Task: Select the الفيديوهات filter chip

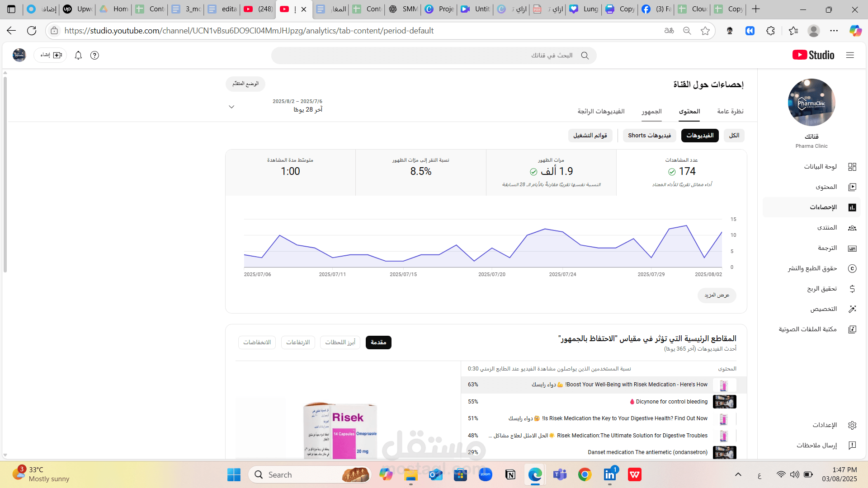Action: pos(700,136)
